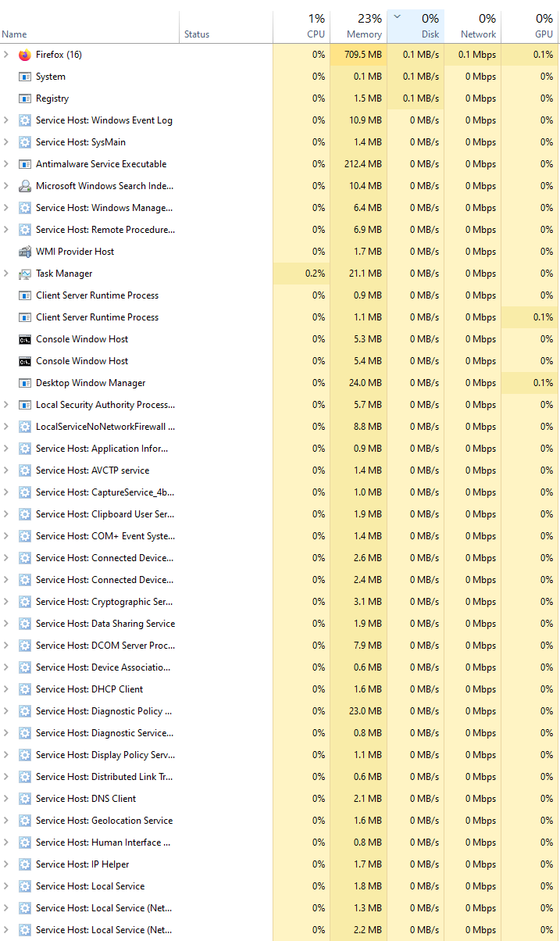The height and width of the screenshot is (941, 560).
Task: Select Service Host: Windows Management row
Action: [x=280, y=208]
